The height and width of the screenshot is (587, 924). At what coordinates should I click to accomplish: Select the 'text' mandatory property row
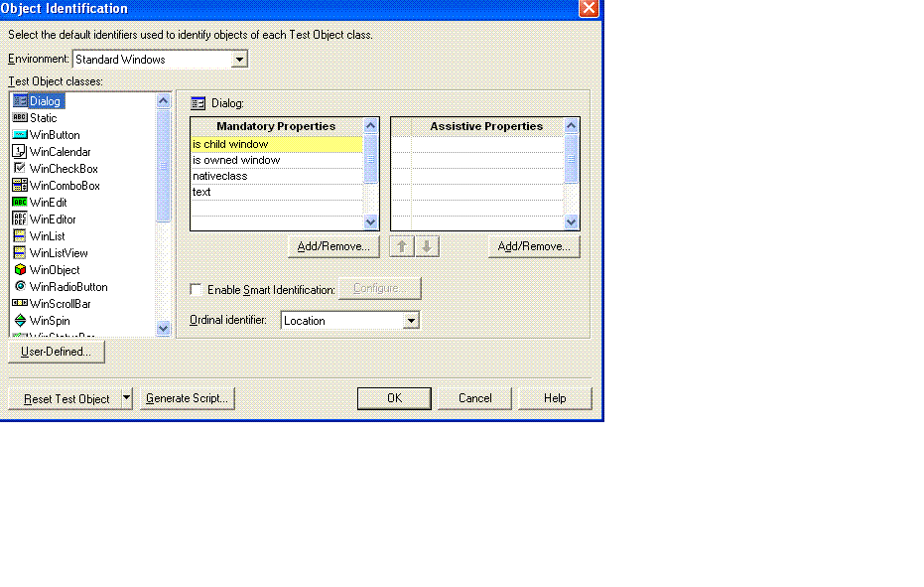[276, 192]
